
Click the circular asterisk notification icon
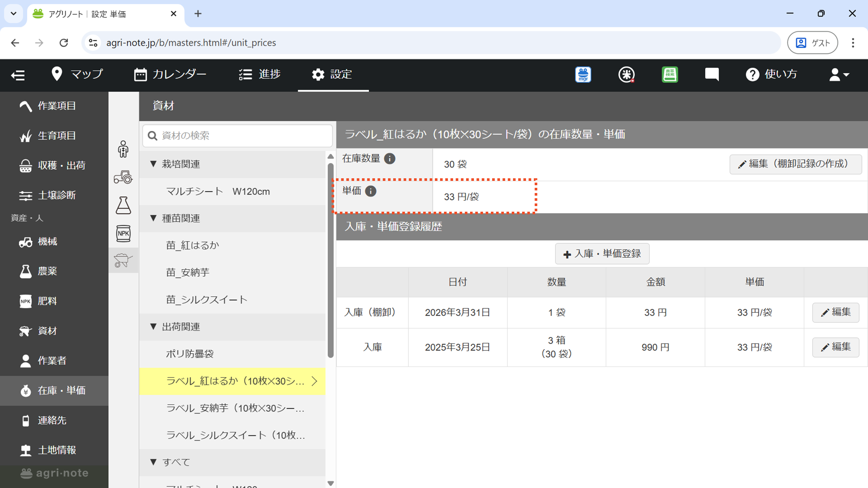point(626,75)
